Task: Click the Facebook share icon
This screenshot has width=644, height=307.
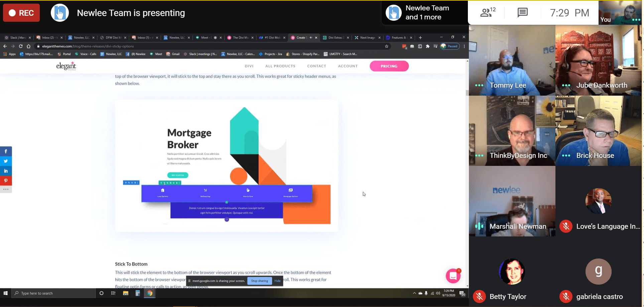Action: tap(6, 151)
